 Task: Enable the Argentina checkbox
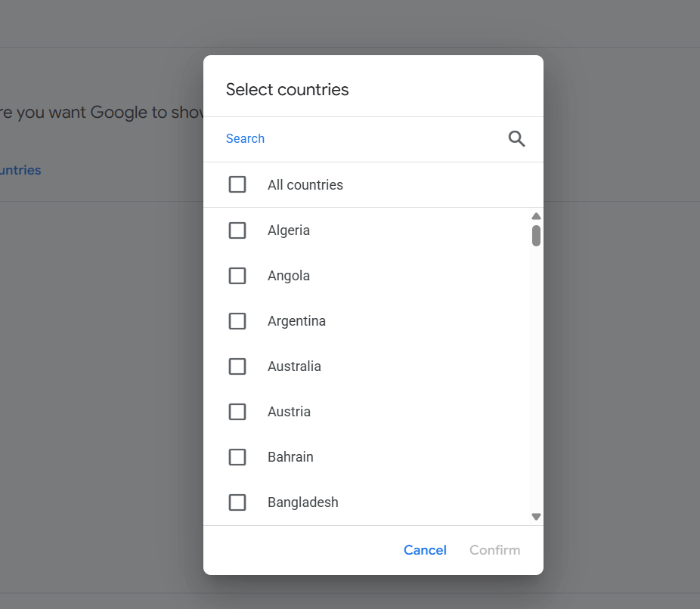(237, 321)
